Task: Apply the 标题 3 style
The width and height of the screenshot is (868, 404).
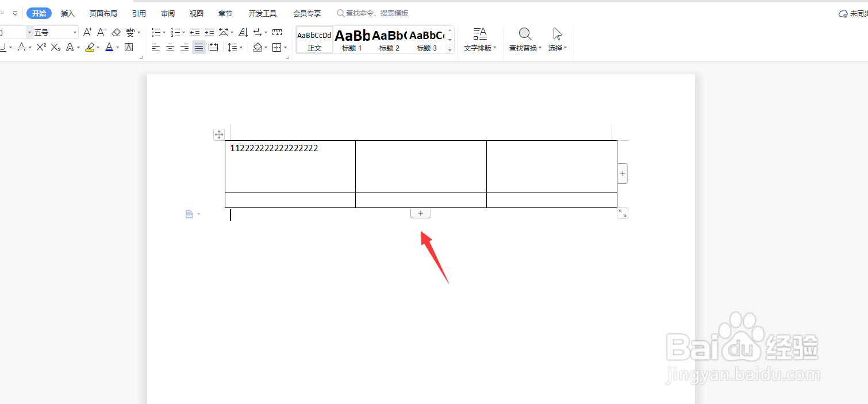Action: pos(427,40)
